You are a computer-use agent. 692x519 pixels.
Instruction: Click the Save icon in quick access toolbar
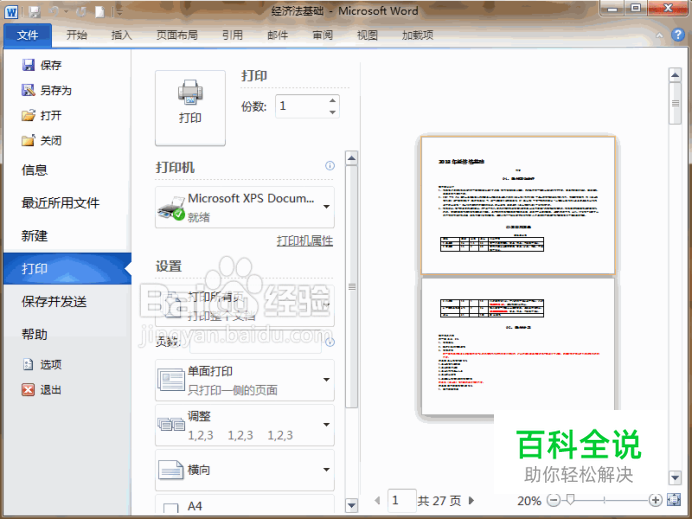(34, 12)
